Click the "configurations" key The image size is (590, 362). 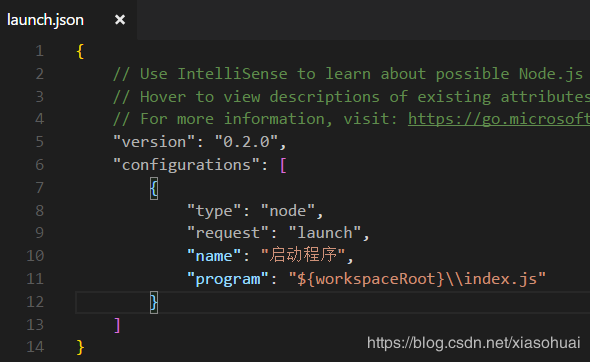coord(187,165)
